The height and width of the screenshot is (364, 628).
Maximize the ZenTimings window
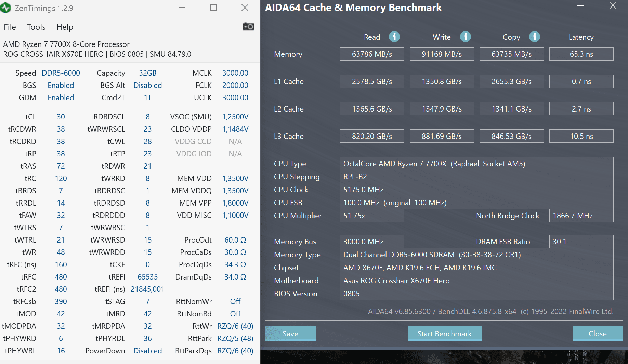point(213,8)
